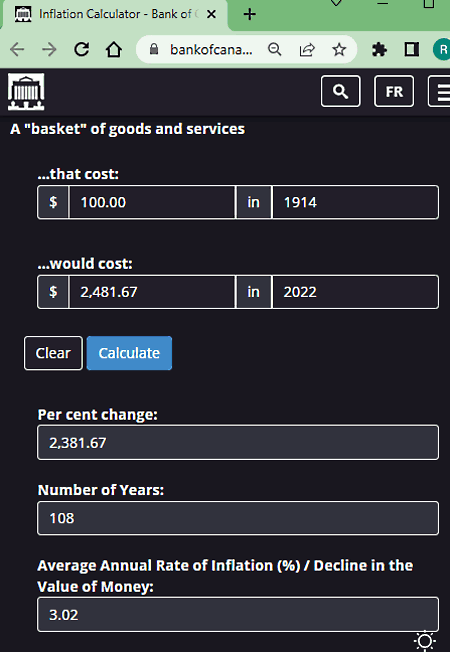Toggle the browser side panel
The height and width of the screenshot is (652, 450).
[412, 50]
